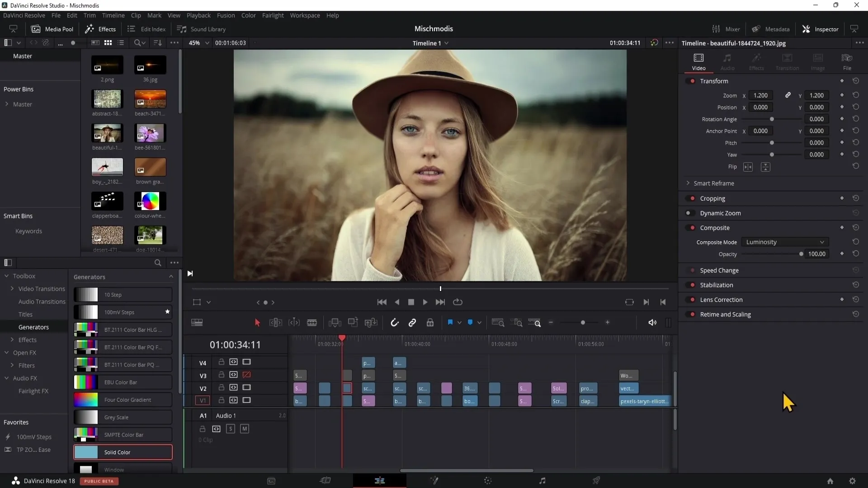
Task: Expand the Retime and Scaling section
Action: pos(726,314)
